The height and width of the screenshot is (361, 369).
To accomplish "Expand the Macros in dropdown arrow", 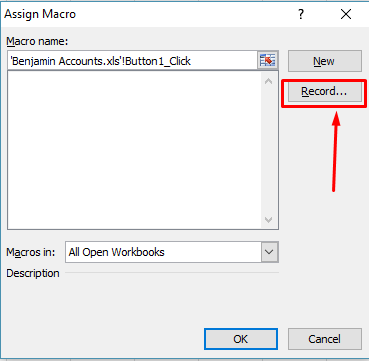I will (269, 252).
